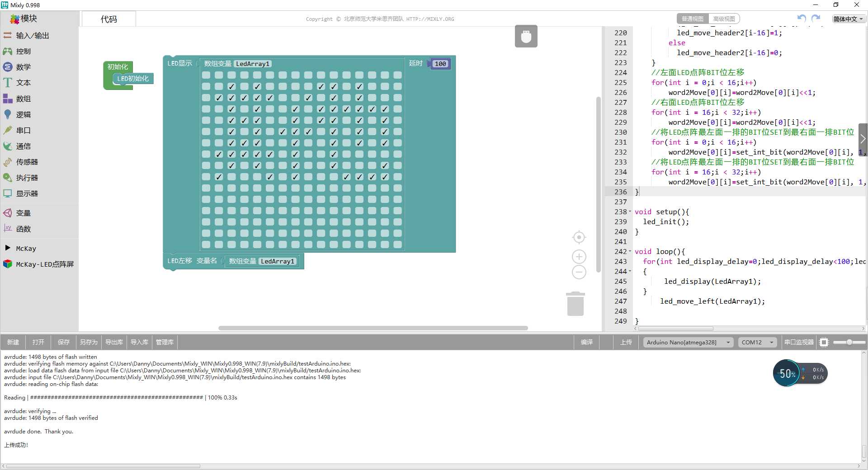Open the 输入/输出 block category

pos(33,35)
